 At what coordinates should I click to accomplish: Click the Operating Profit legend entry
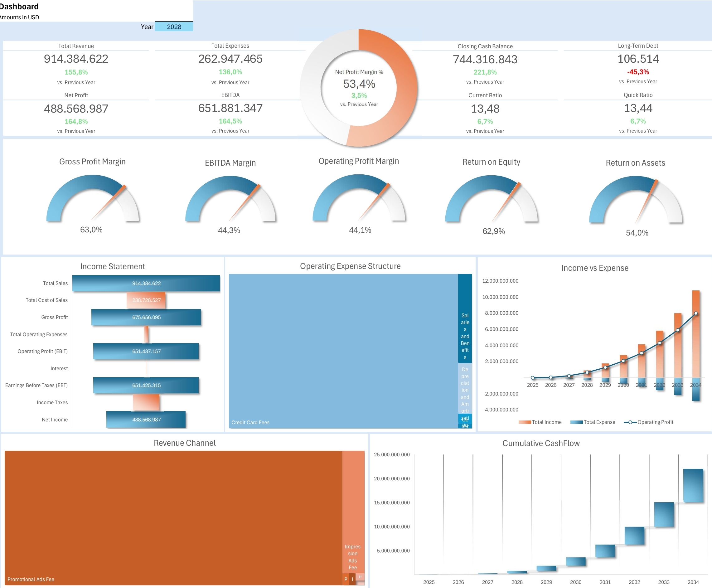click(x=648, y=422)
